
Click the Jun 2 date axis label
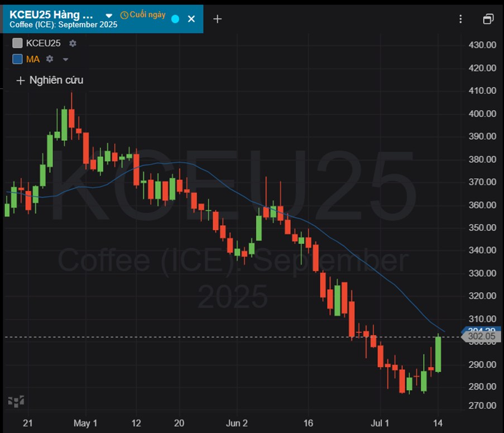[237, 423]
